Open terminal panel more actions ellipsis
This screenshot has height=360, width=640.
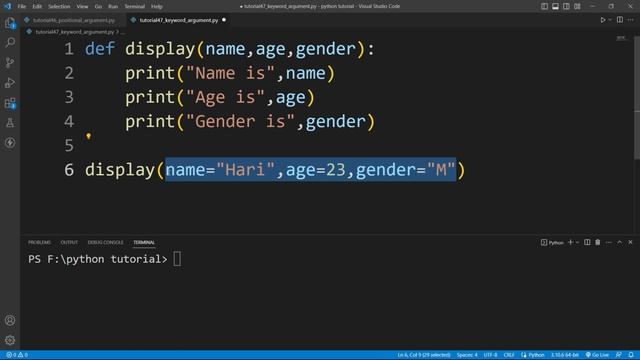pyautogui.click(x=609, y=242)
